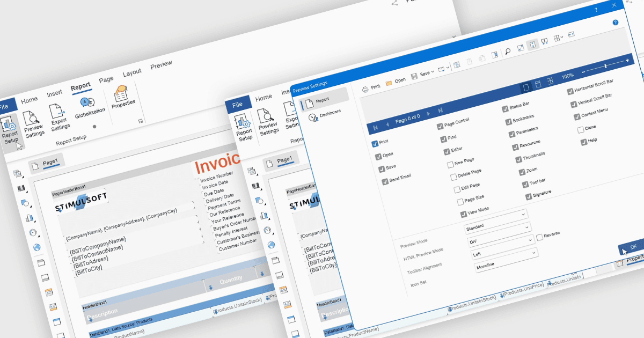Click magnifier Find icon in preview toolbar
The height and width of the screenshot is (338, 644).
[x=508, y=52]
